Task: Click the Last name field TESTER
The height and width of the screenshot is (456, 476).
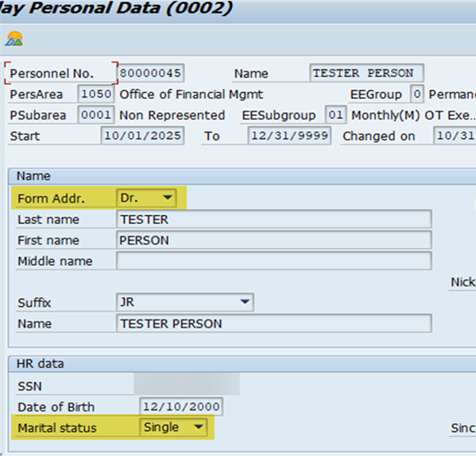Action: click(x=274, y=219)
